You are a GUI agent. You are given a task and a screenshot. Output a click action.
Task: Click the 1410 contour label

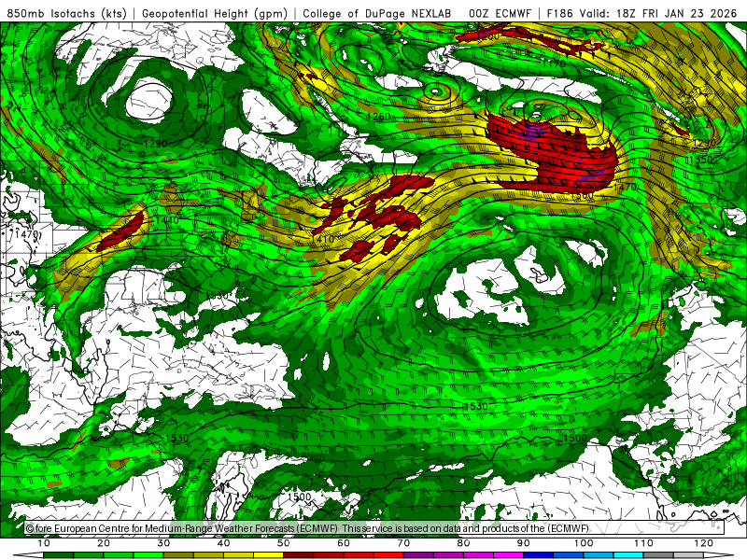click(x=322, y=239)
